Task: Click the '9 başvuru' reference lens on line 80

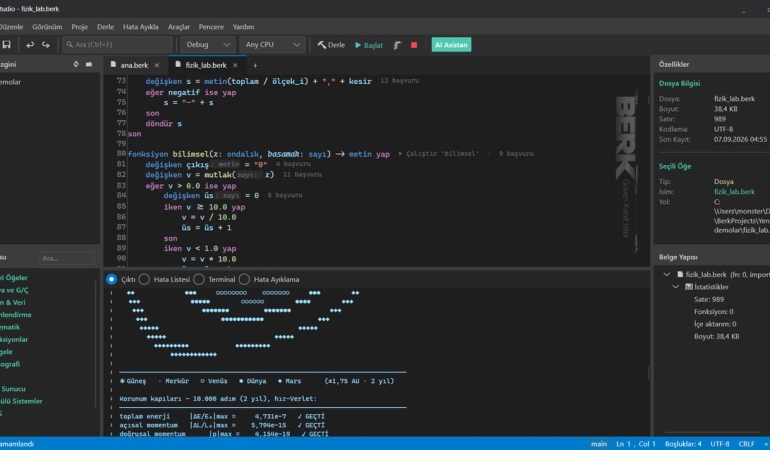Action: coord(516,154)
